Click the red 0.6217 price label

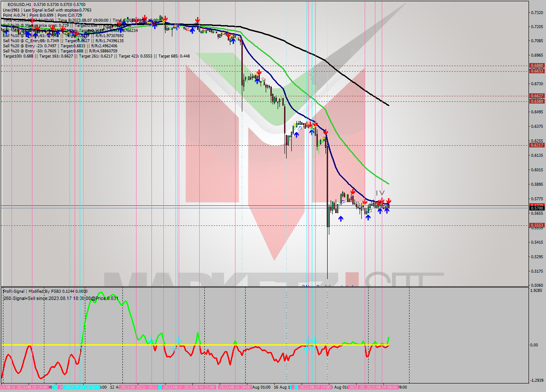pyautogui.click(x=537, y=145)
